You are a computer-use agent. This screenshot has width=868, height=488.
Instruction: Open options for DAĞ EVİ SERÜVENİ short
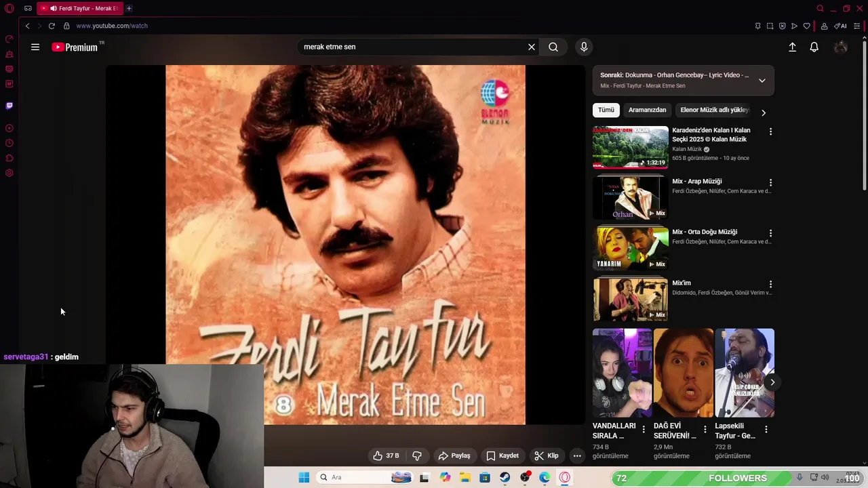[705, 429]
